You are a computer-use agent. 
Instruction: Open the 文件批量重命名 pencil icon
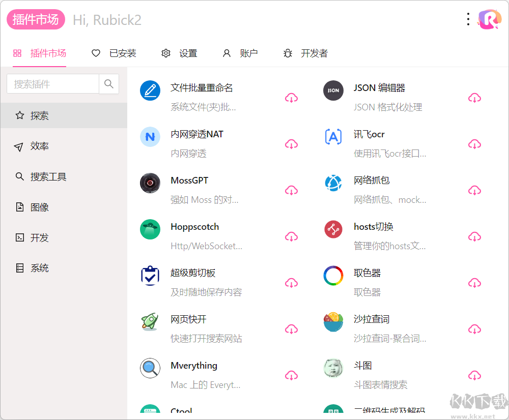(150, 91)
